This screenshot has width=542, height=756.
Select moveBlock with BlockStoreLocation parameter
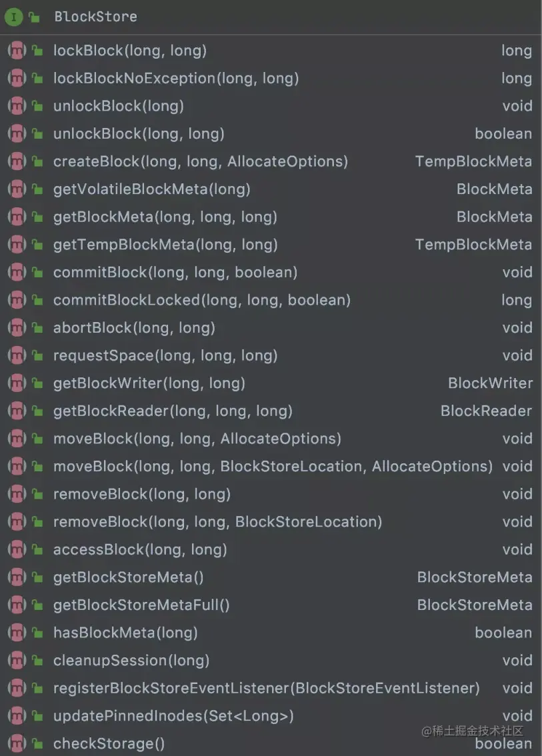pos(273,466)
